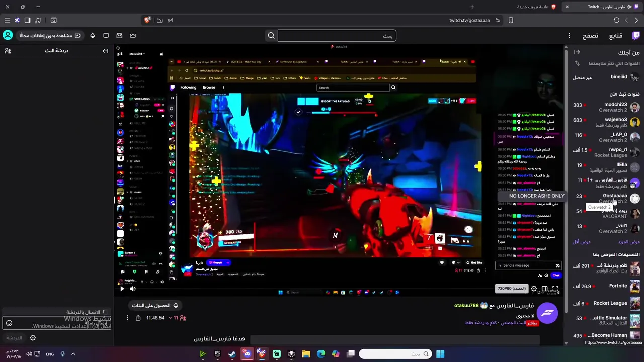Open Prime loot crown icon
Image resolution: width=644 pixels, height=362 pixels.
(133, 35)
